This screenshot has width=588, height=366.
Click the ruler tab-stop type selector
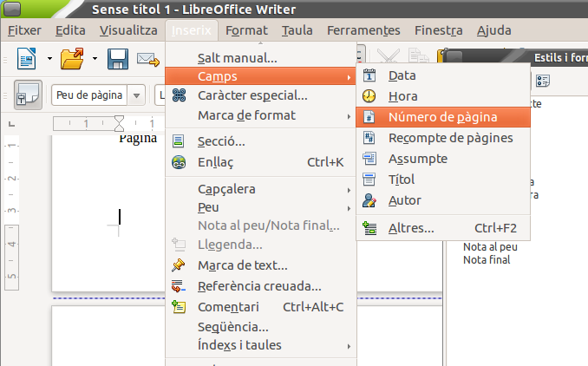coord(11,124)
